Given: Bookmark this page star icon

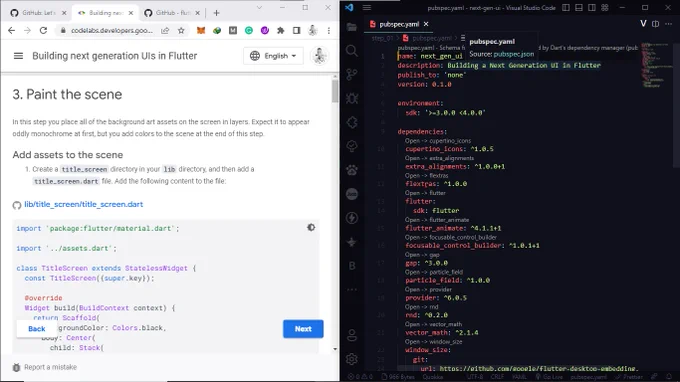Looking at the screenshot, I should [181, 30].
